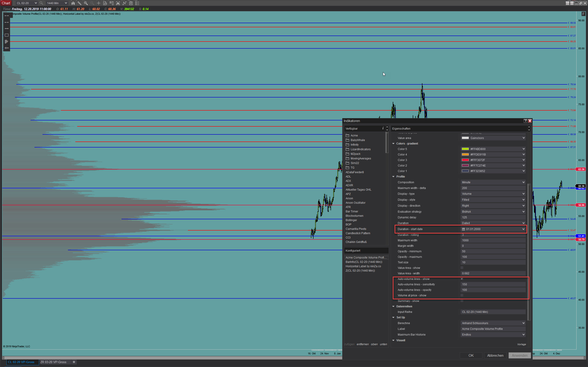588x367 pixels.
Task: Open the bar type candlestick icon
Action: click(73, 3)
